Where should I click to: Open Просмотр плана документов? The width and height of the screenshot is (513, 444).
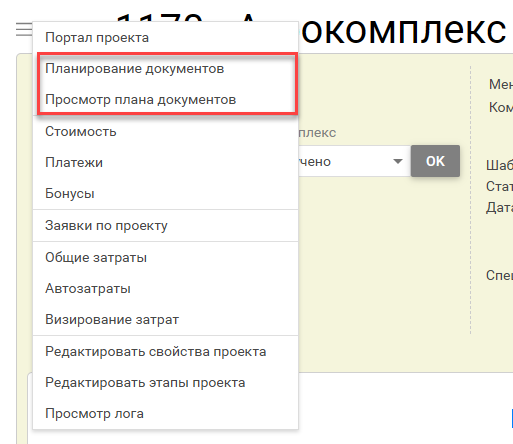165,100
